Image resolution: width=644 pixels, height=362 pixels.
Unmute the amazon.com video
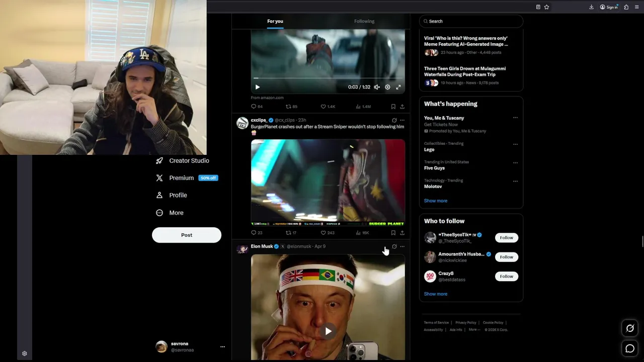[377, 87]
